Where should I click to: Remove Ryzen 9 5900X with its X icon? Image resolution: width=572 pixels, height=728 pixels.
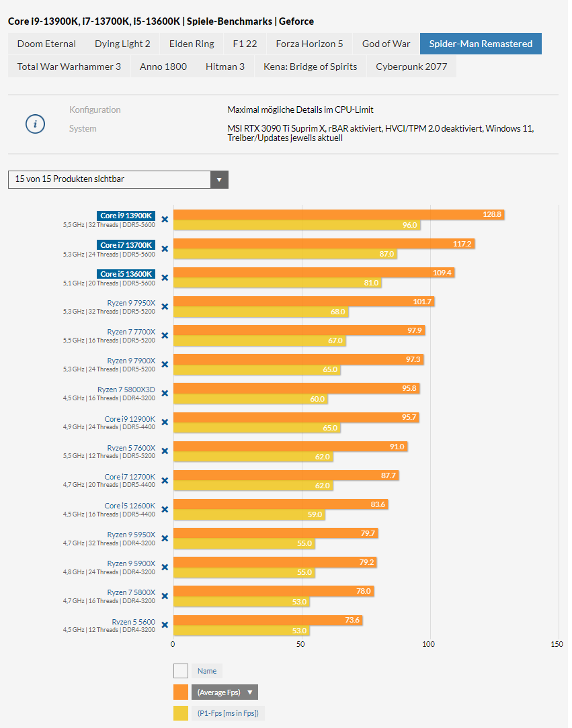[165, 567]
